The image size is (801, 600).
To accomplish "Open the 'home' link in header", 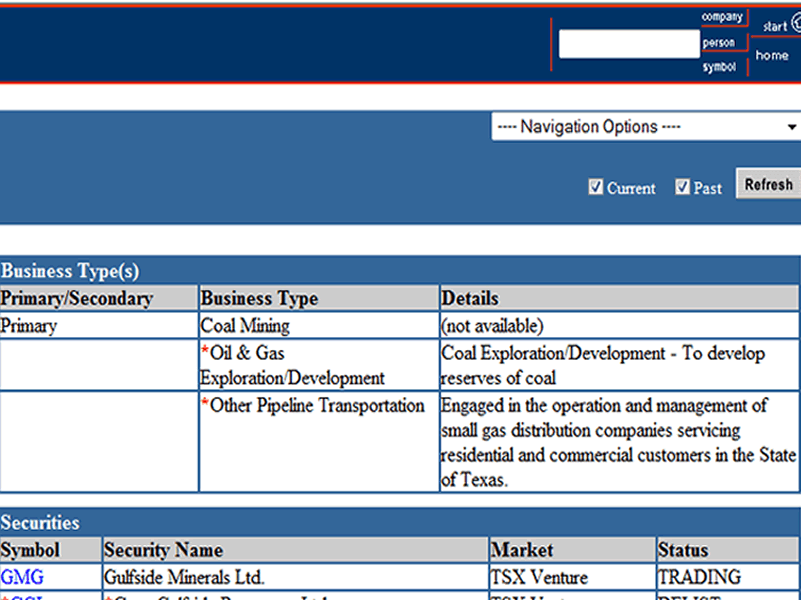I will (772, 55).
